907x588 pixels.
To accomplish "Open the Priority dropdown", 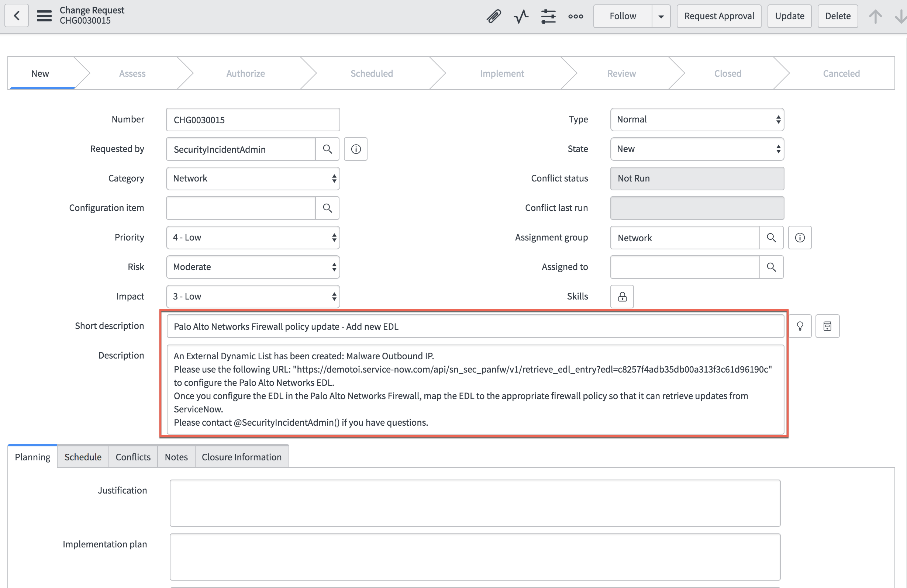I will [253, 238].
